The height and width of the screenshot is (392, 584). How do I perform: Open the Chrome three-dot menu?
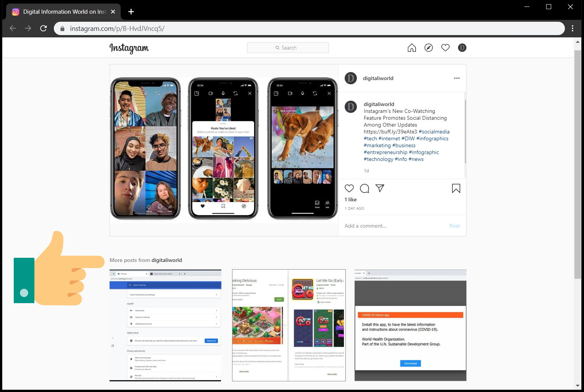pyautogui.click(x=573, y=28)
